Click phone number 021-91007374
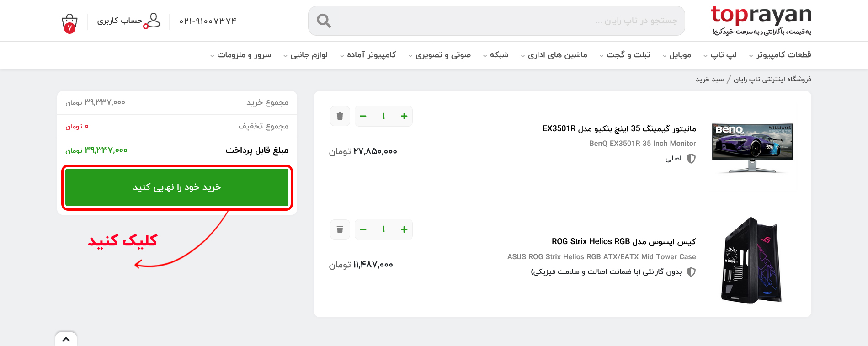Viewport: 868px width, 346px height. point(208,21)
